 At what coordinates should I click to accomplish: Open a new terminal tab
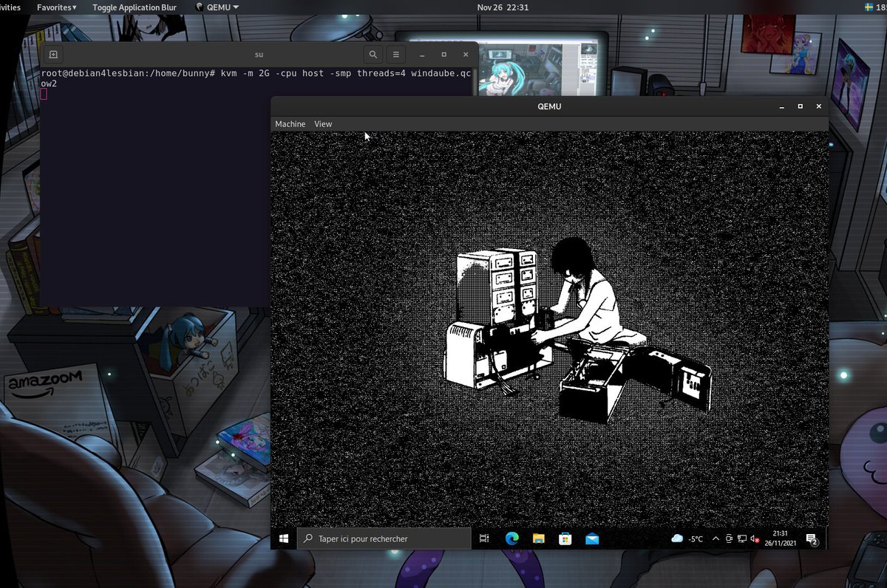coord(52,54)
